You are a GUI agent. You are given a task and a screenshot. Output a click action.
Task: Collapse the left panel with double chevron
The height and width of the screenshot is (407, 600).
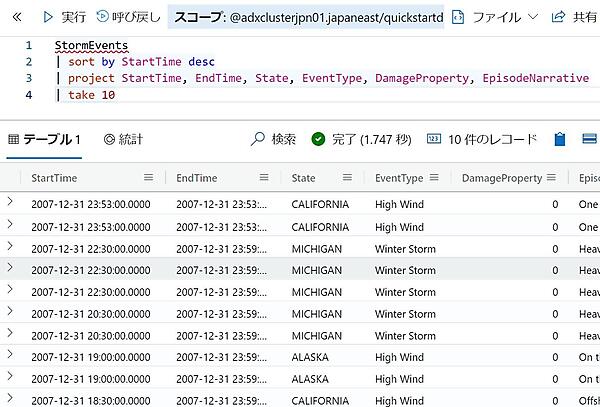pyautogui.click(x=16, y=17)
